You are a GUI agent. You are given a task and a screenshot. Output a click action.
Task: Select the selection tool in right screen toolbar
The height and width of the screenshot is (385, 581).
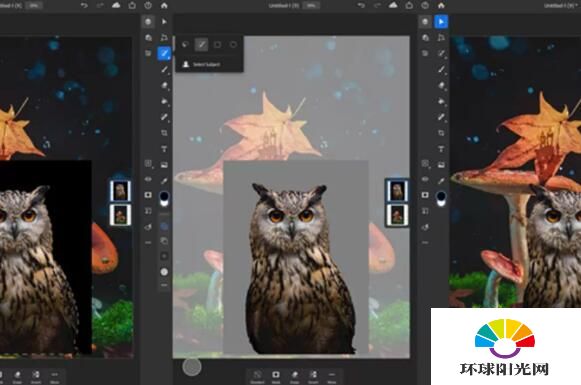coord(441,53)
